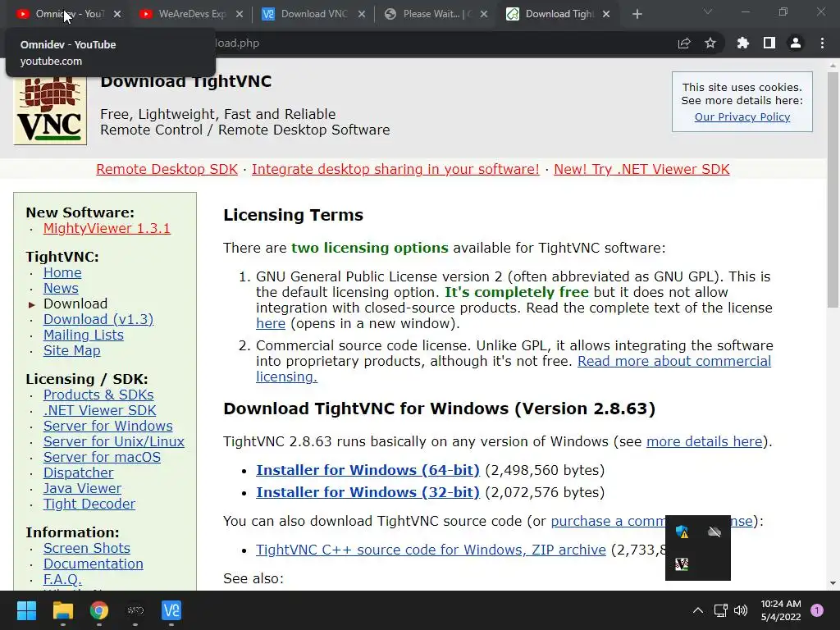This screenshot has width=840, height=630.
Task: Open Download (v1.3) sidebar link
Action: click(98, 319)
